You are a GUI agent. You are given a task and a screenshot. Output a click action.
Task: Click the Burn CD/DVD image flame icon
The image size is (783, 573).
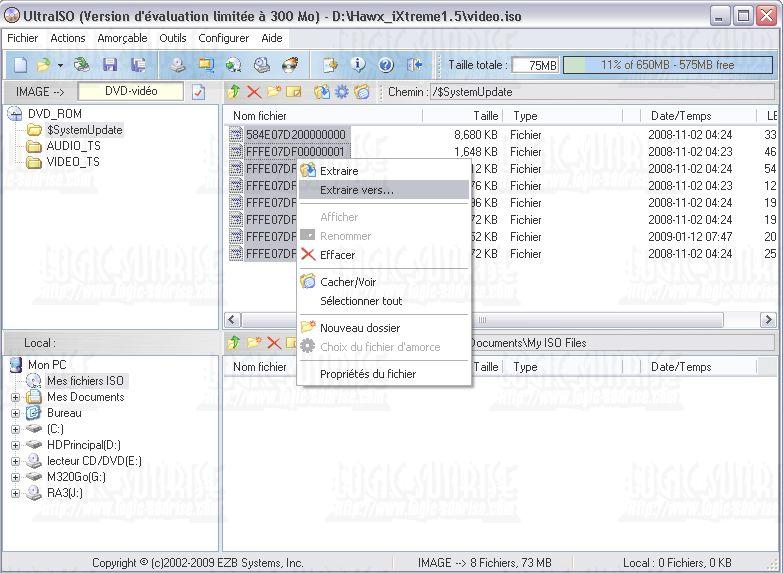point(290,65)
